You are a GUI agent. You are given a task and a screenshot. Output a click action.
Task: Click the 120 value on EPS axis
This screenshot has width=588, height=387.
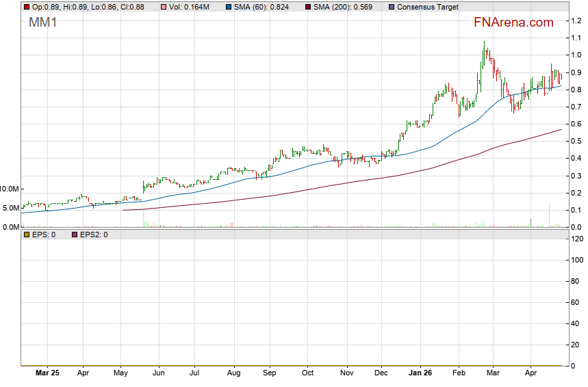[576, 239]
